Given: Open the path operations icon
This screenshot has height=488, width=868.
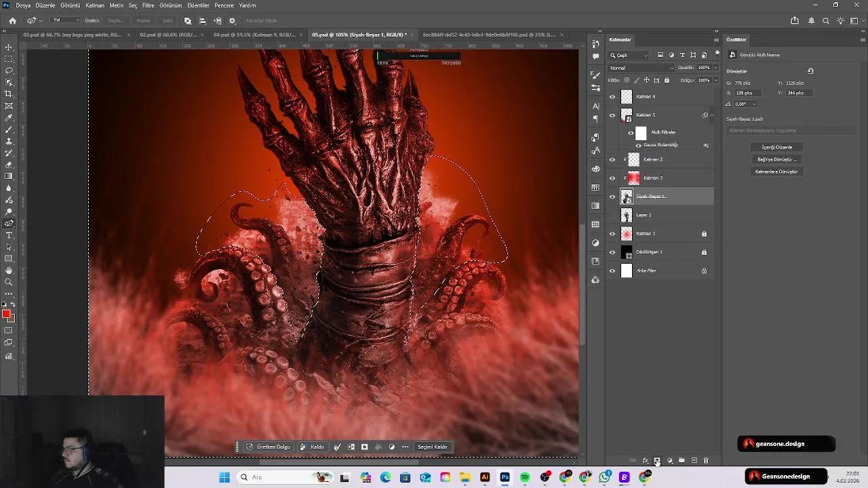Looking at the screenshot, I should tap(188, 20).
